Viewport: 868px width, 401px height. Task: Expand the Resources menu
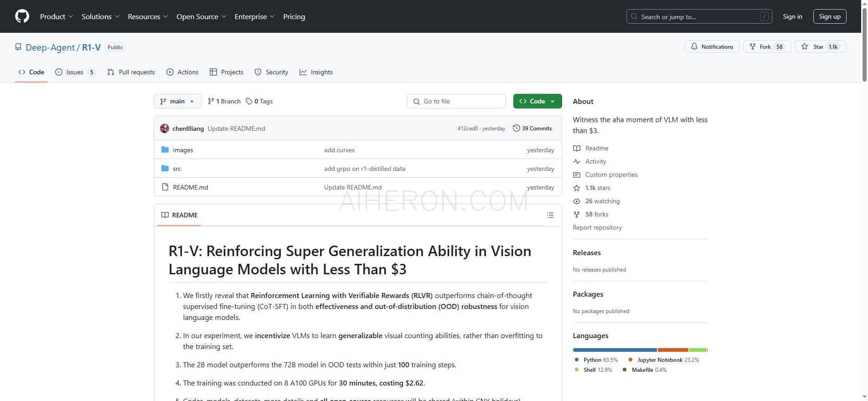[x=148, y=16]
